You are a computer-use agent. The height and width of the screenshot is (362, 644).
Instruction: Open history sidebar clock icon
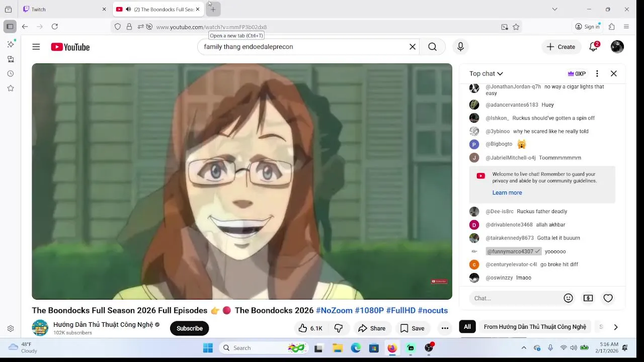click(11, 73)
